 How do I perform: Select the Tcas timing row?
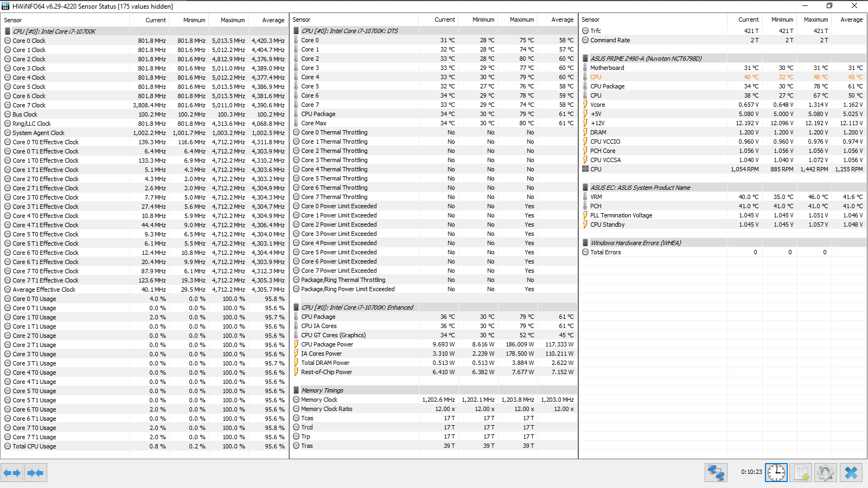coord(433,418)
